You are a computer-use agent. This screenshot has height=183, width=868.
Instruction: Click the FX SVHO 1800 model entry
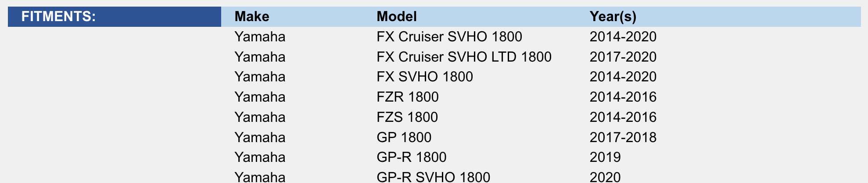coord(425,77)
